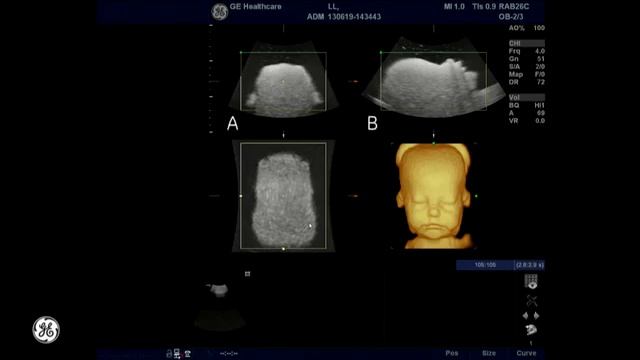Click the cine duration readout in parentheses

(529, 265)
